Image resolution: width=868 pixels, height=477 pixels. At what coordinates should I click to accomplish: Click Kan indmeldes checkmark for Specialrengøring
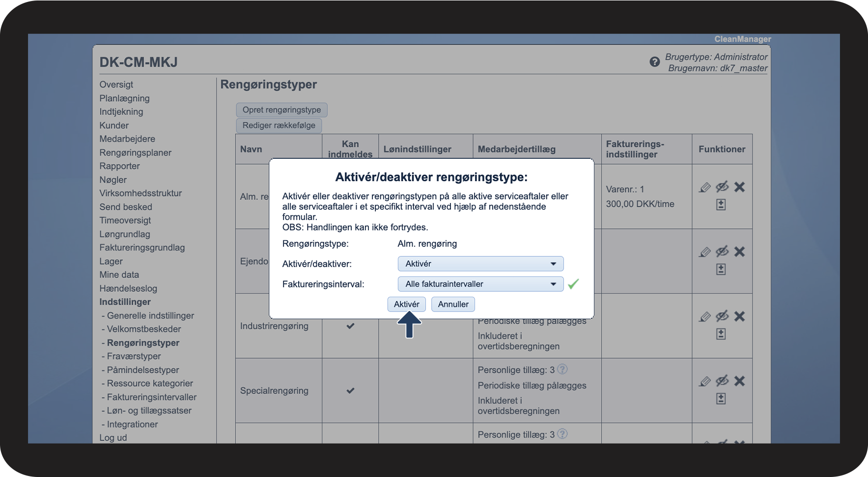350,391
